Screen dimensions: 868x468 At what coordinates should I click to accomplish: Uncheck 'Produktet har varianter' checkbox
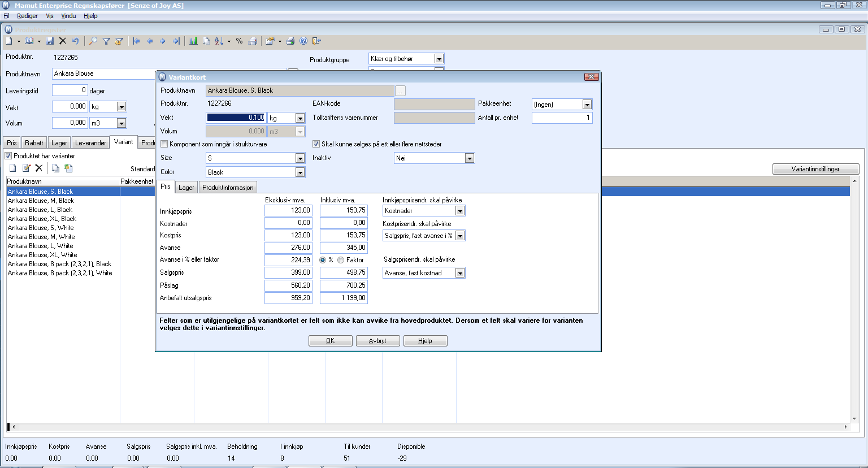tap(8, 156)
